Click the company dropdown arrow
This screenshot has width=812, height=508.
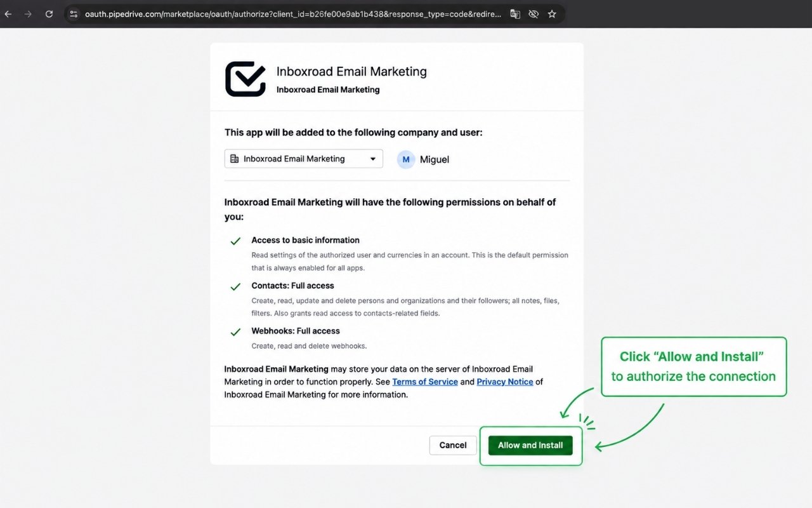[373, 159]
